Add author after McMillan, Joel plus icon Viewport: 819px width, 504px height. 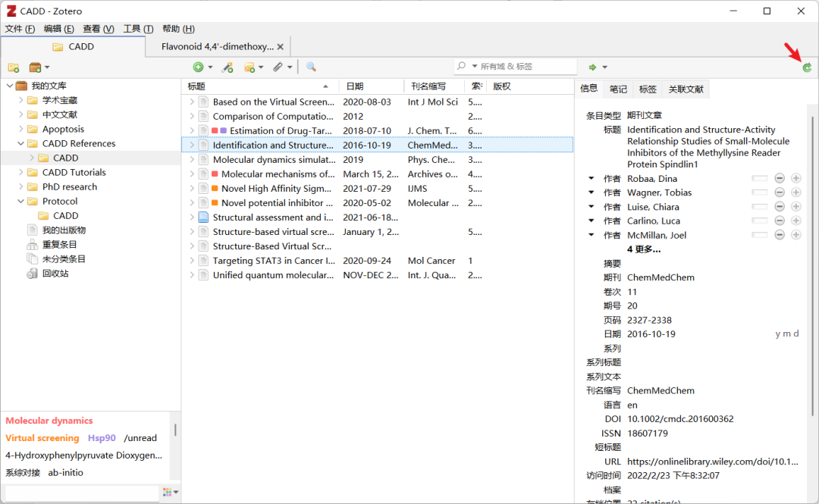tap(796, 235)
